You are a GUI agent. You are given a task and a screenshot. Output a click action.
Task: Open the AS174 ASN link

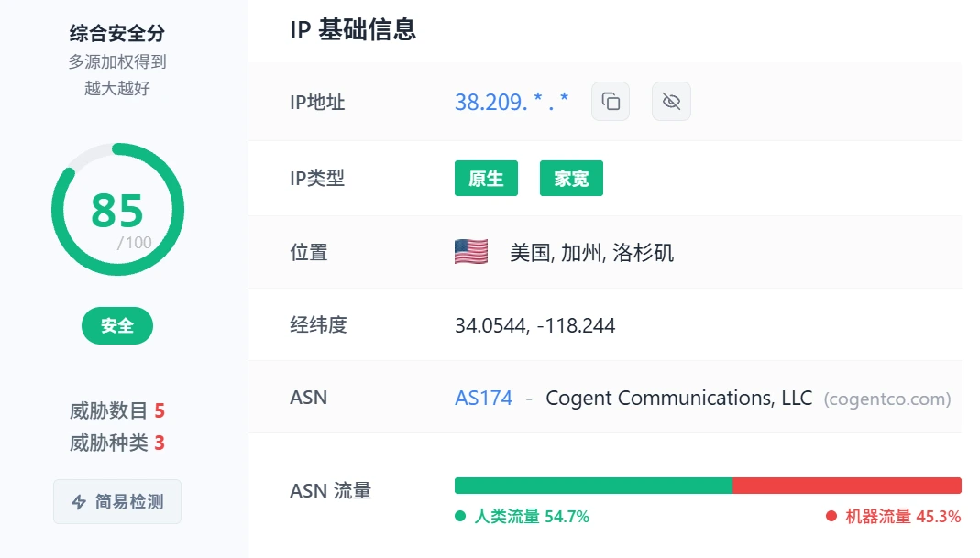483,398
